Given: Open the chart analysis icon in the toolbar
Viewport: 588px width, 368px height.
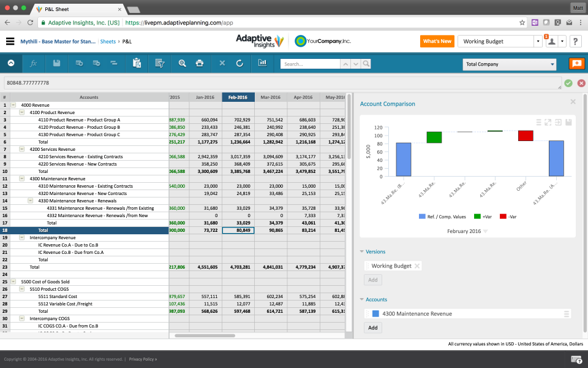Looking at the screenshot, I should click(x=262, y=63).
